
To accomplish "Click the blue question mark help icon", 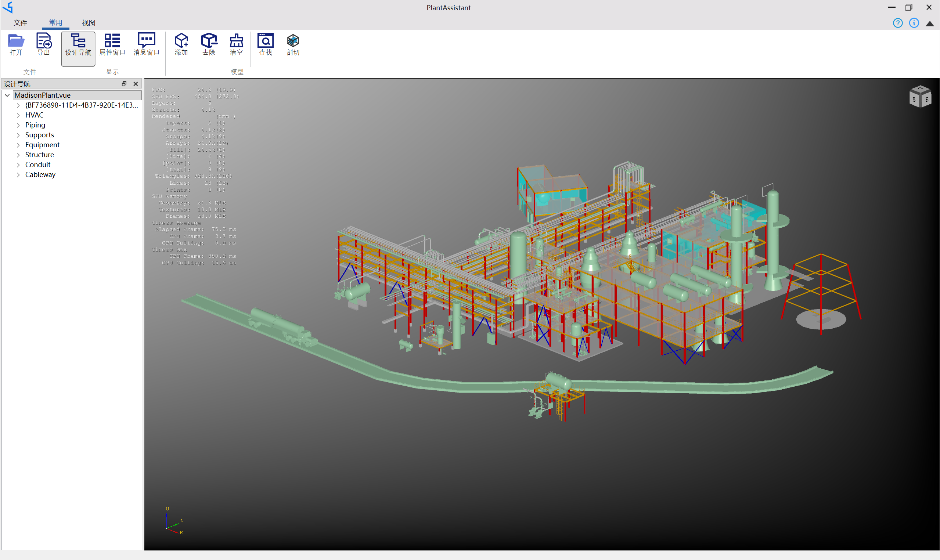I will pyautogui.click(x=898, y=23).
